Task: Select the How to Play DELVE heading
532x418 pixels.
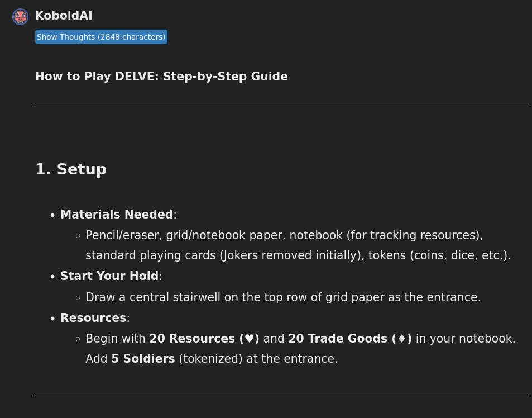Action: point(161,77)
